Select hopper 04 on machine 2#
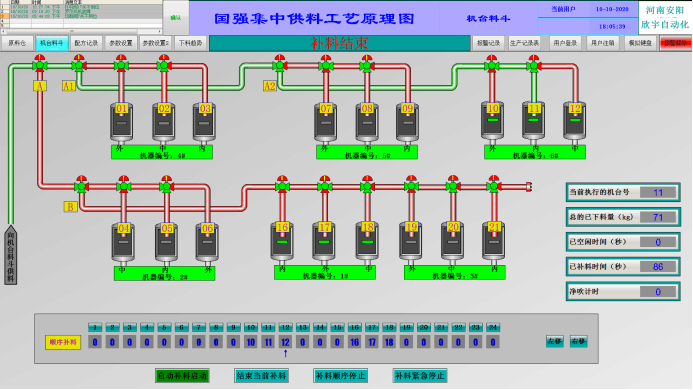 click(x=123, y=242)
